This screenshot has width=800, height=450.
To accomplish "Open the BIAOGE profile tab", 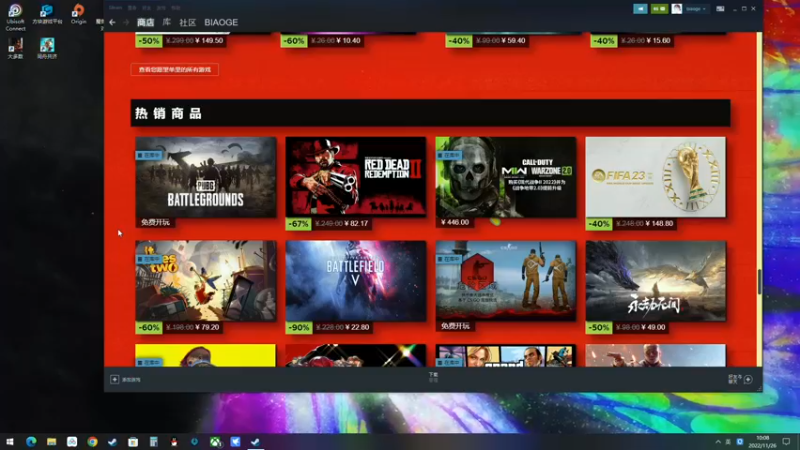I will click(221, 22).
